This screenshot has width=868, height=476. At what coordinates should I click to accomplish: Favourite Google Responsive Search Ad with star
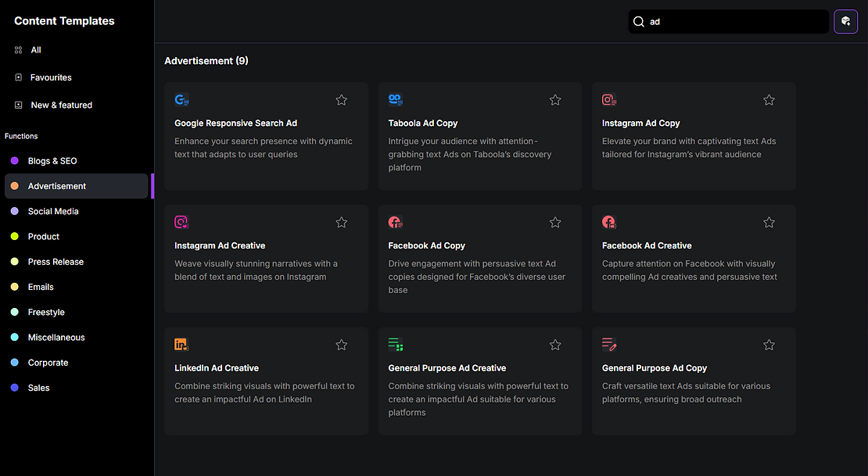pyautogui.click(x=342, y=99)
